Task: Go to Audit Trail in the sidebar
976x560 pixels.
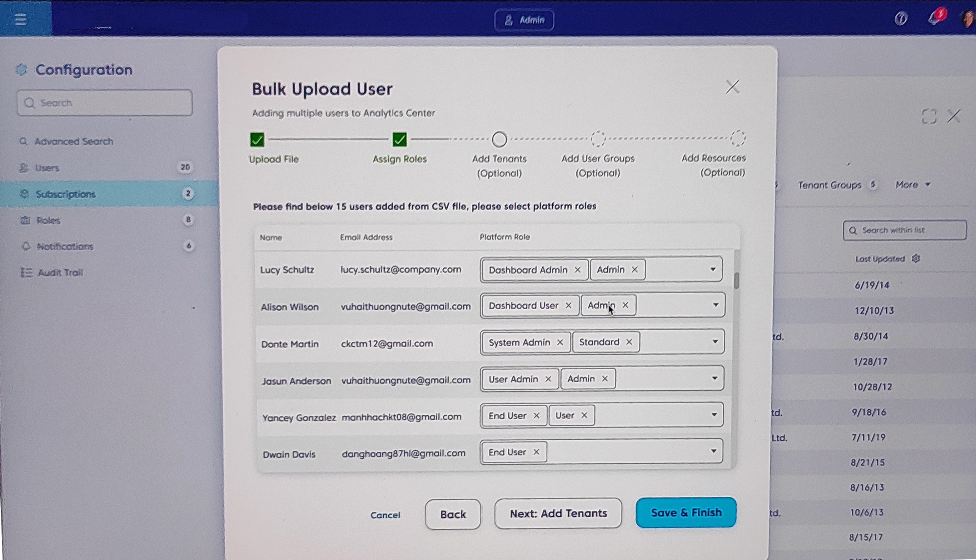Action: click(x=60, y=273)
